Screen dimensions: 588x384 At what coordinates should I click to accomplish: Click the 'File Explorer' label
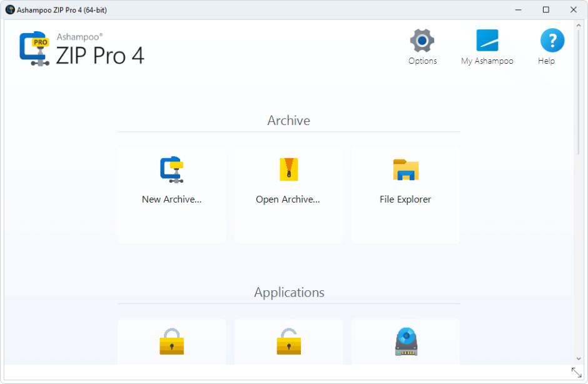[405, 199]
